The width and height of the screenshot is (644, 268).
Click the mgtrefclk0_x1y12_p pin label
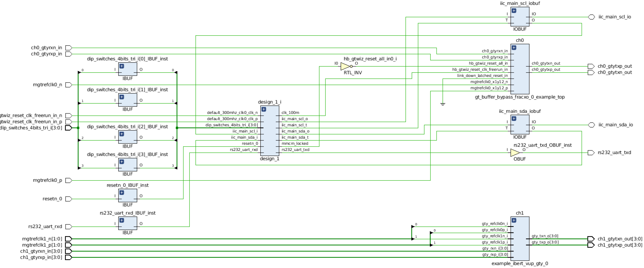(x=489, y=88)
